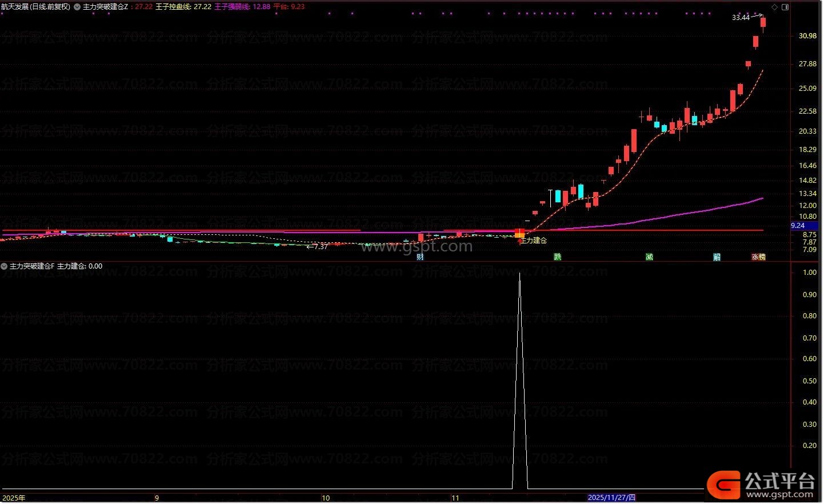The width and height of the screenshot is (824, 504).
Task: Click the 9.24 price tag on axis
Action: pos(798,226)
